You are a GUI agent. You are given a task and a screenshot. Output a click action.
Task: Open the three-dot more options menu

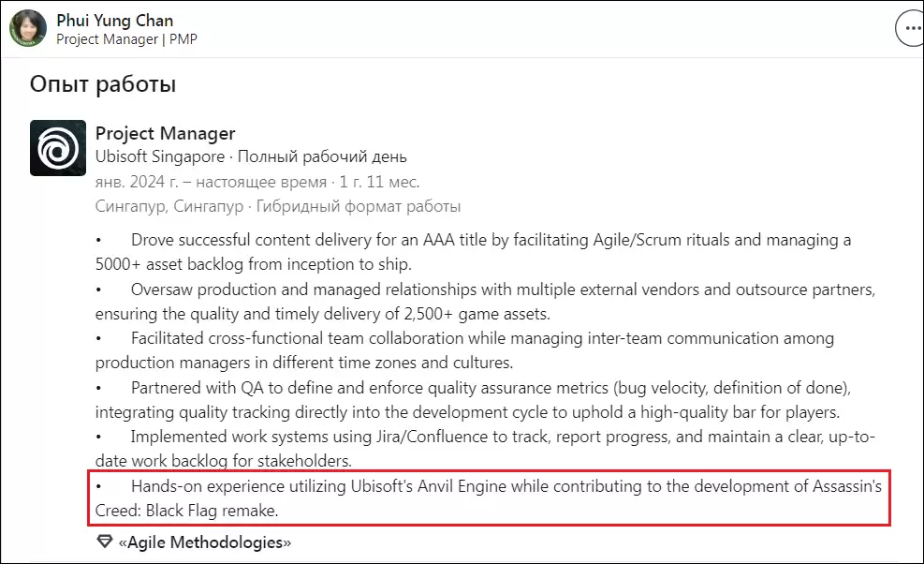pos(911,29)
